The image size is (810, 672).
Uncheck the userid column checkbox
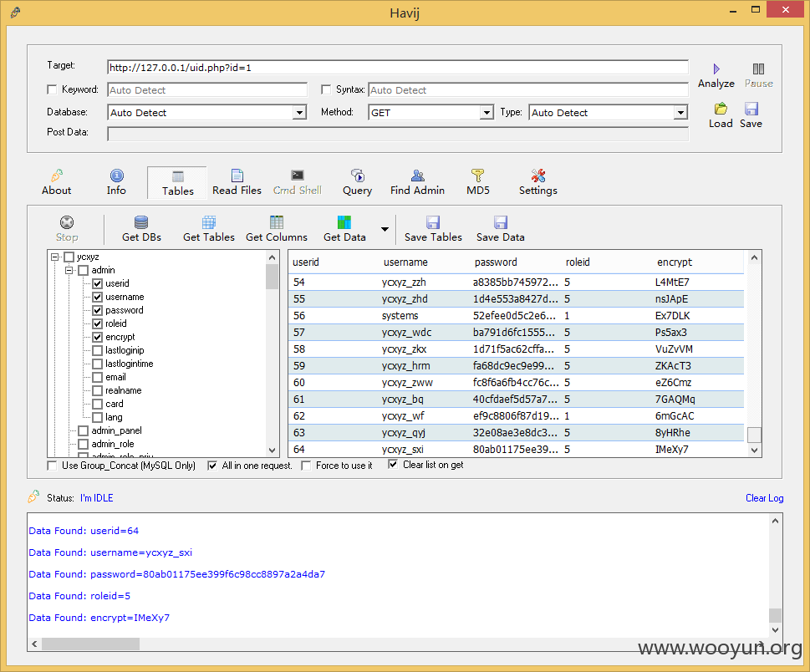click(x=97, y=283)
